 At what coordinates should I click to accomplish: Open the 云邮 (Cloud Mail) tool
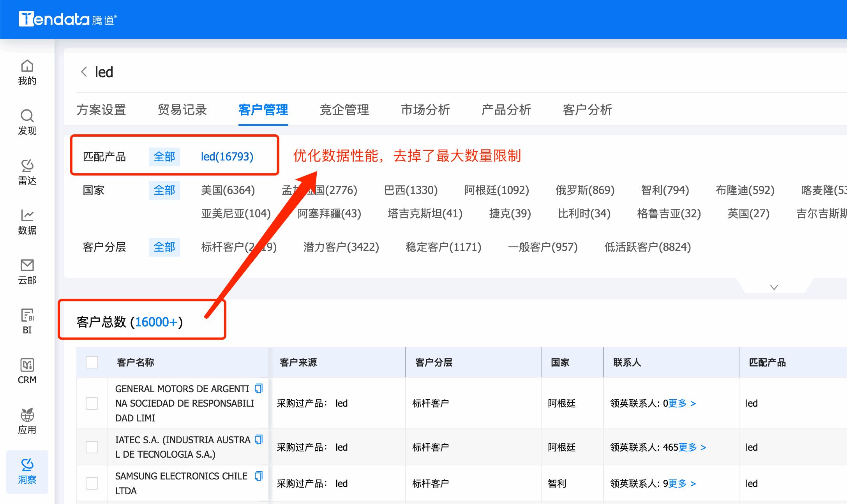(27, 271)
